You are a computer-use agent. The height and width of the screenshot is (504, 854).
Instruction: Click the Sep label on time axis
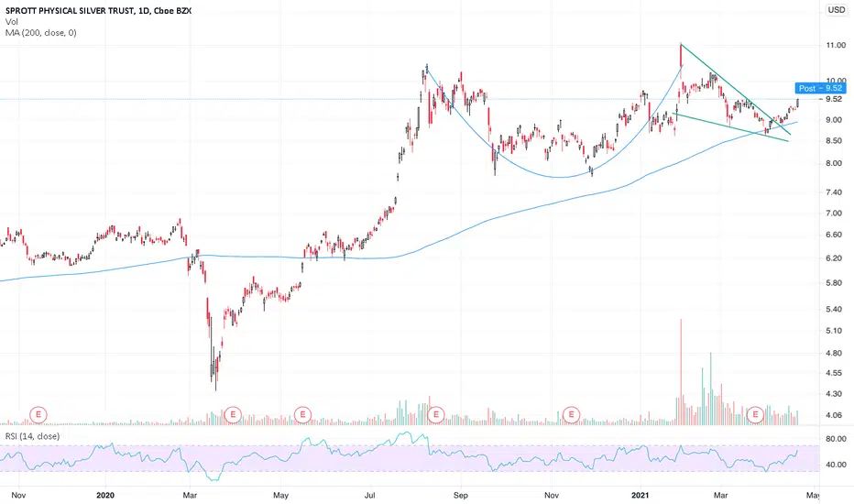pyautogui.click(x=461, y=495)
